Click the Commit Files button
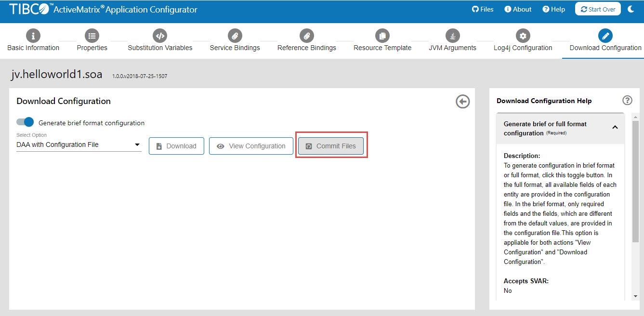This screenshot has height=316, width=644. click(331, 146)
